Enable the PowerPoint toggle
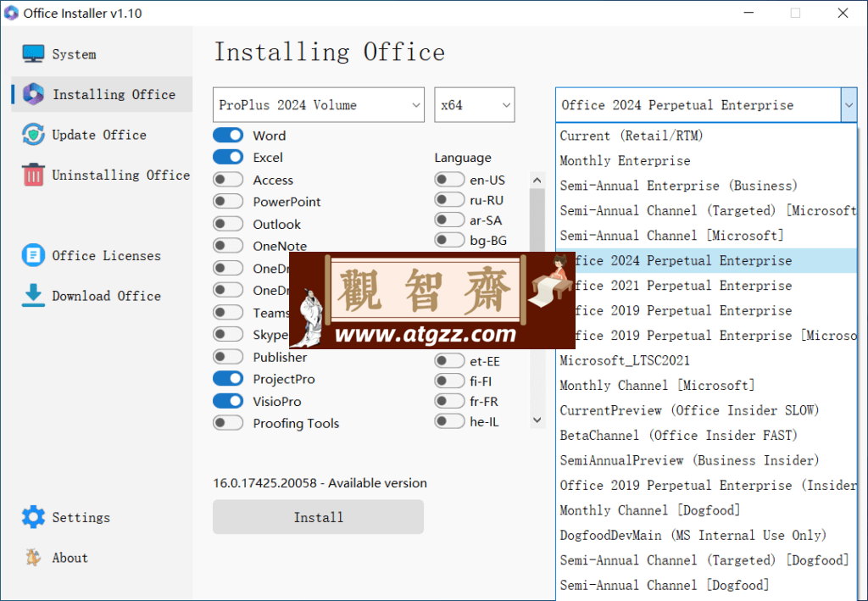 pyautogui.click(x=228, y=202)
